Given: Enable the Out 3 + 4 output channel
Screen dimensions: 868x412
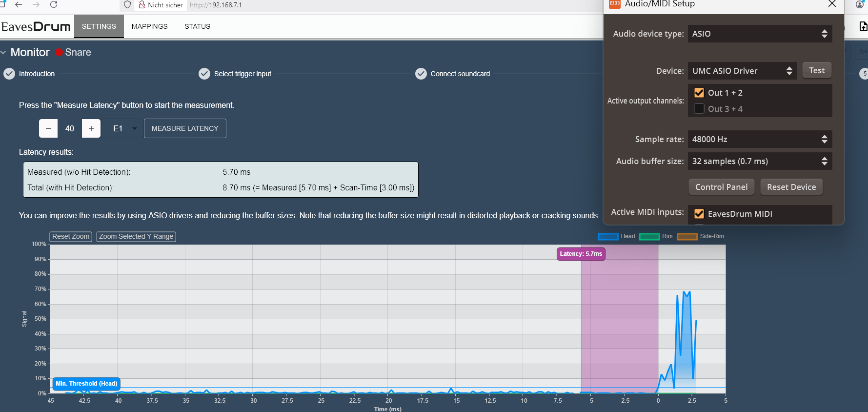Looking at the screenshot, I should point(699,109).
